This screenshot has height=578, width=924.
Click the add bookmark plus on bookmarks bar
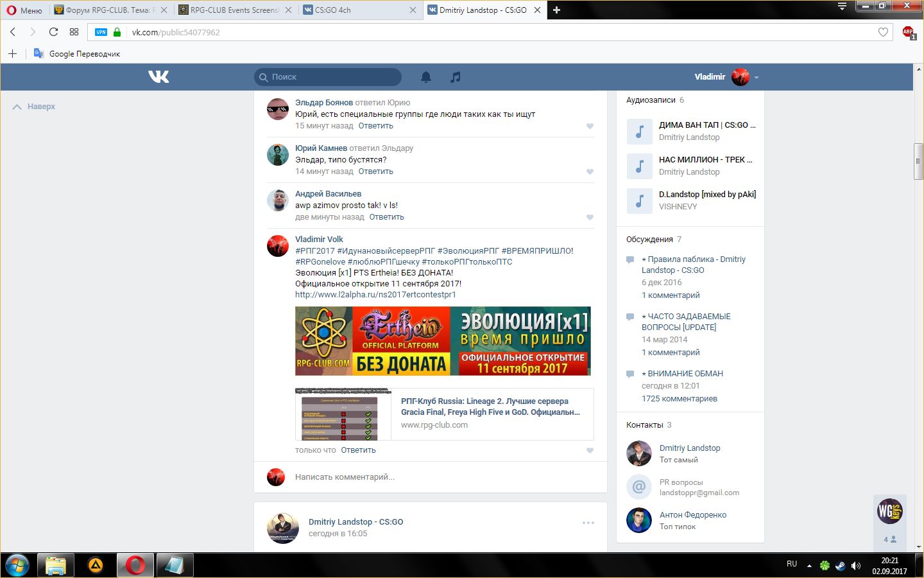pyautogui.click(x=12, y=53)
